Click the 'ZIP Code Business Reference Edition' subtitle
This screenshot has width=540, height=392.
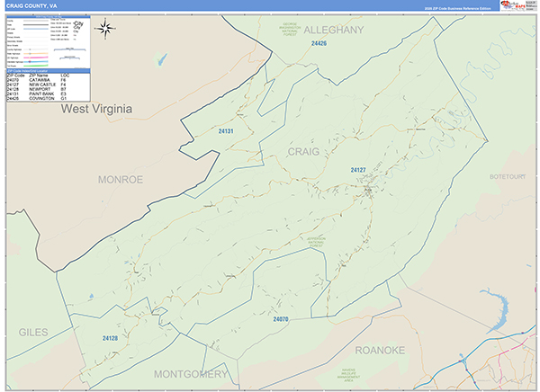tap(457, 9)
